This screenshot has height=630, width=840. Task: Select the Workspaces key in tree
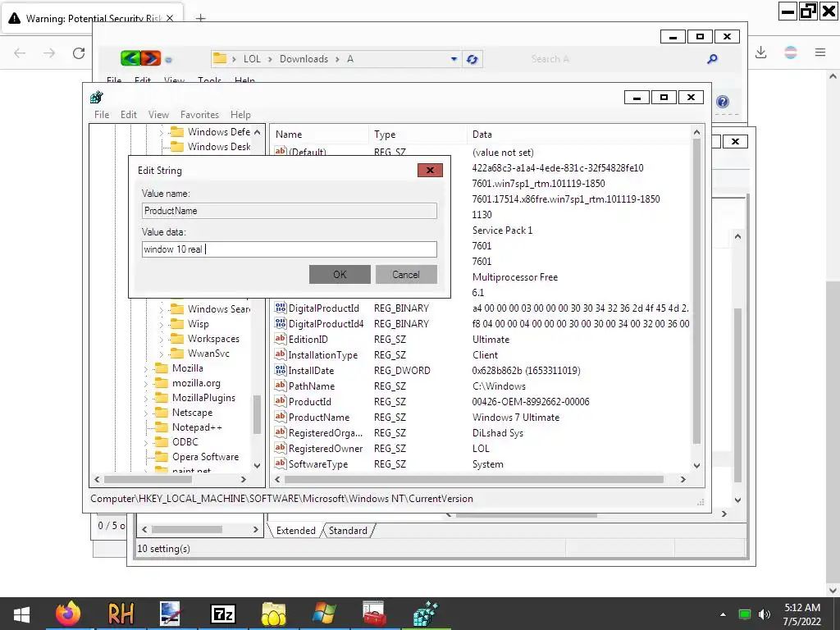pyautogui.click(x=213, y=339)
